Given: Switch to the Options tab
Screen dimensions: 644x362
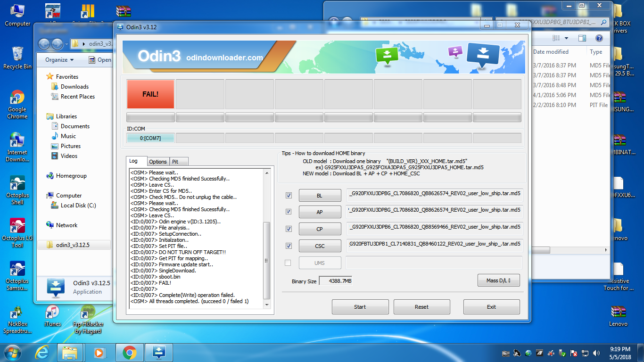Looking at the screenshot, I should click(x=158, y=162).
